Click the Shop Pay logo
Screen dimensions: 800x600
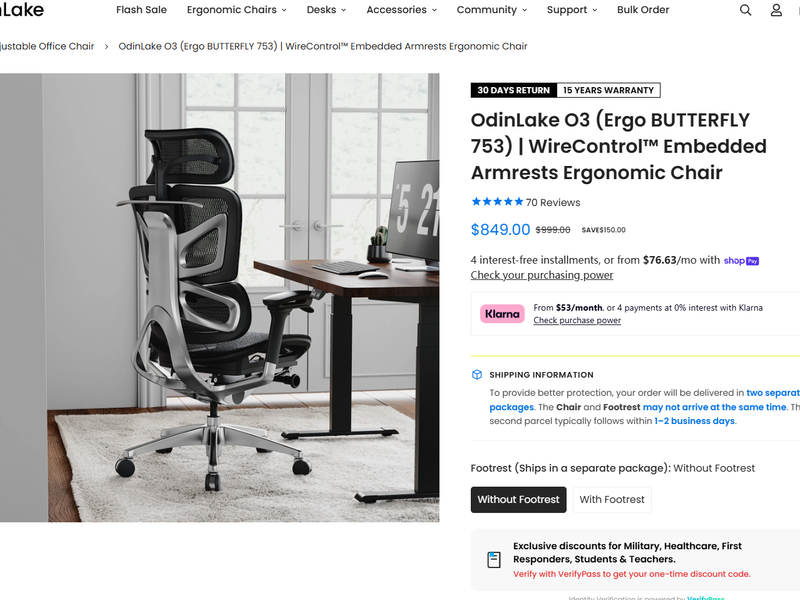741,261
